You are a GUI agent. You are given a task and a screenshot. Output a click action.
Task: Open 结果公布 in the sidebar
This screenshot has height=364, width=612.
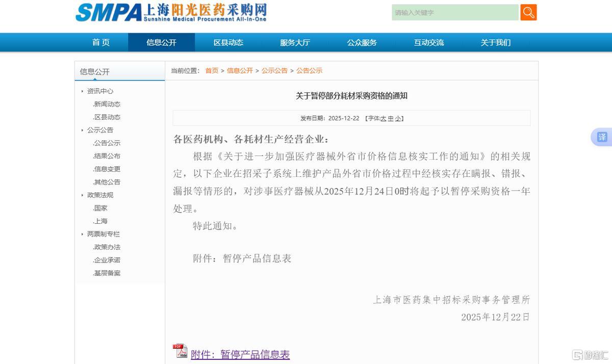coord(107,156)
